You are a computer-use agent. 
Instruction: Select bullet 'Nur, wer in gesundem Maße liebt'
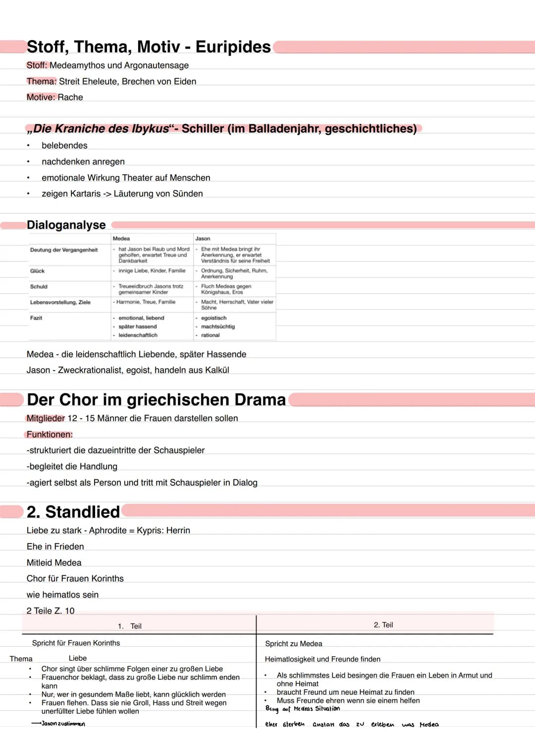pos(134,695)
